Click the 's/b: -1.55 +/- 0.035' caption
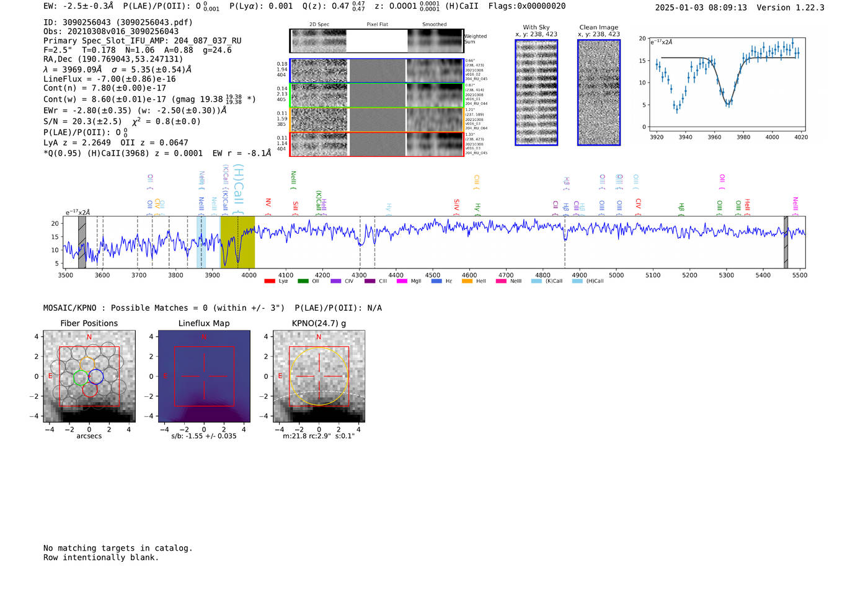The image size is (868, 591). pyautogui.click(x=204, y=436)
